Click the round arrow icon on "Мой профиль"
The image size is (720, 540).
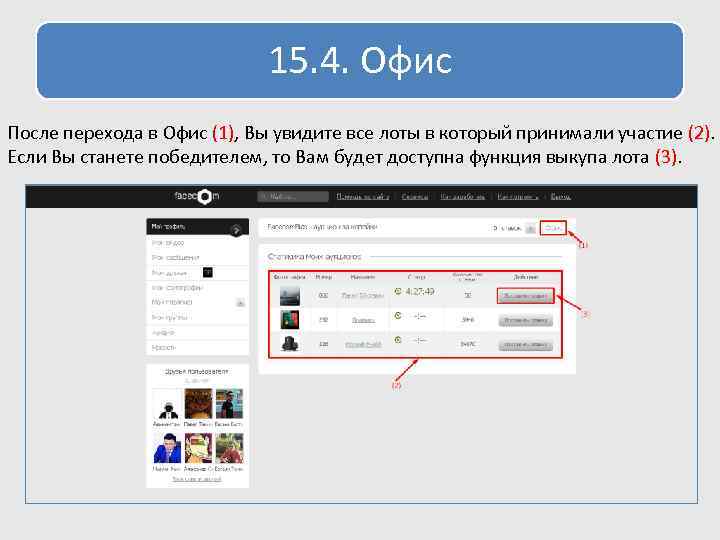tap(236, 230)
